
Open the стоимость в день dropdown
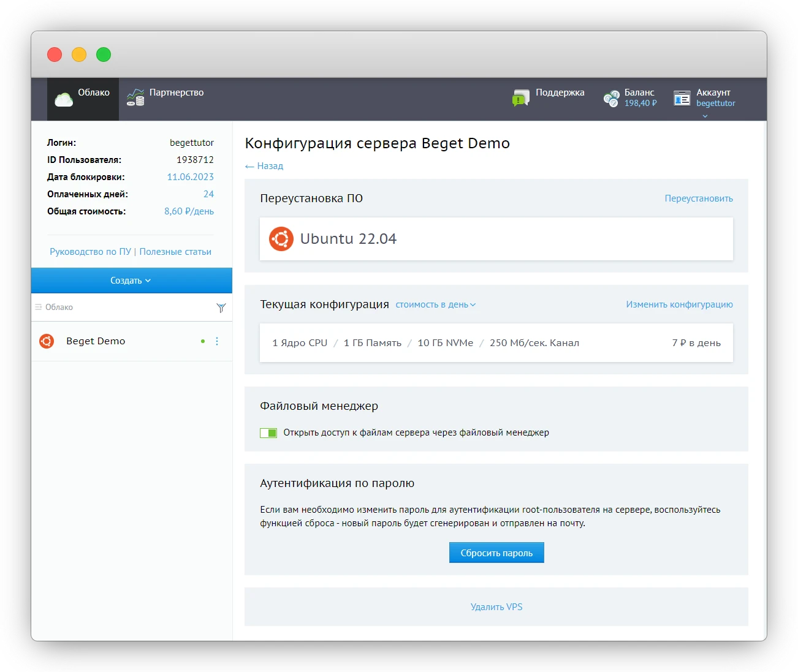[435, 304]
